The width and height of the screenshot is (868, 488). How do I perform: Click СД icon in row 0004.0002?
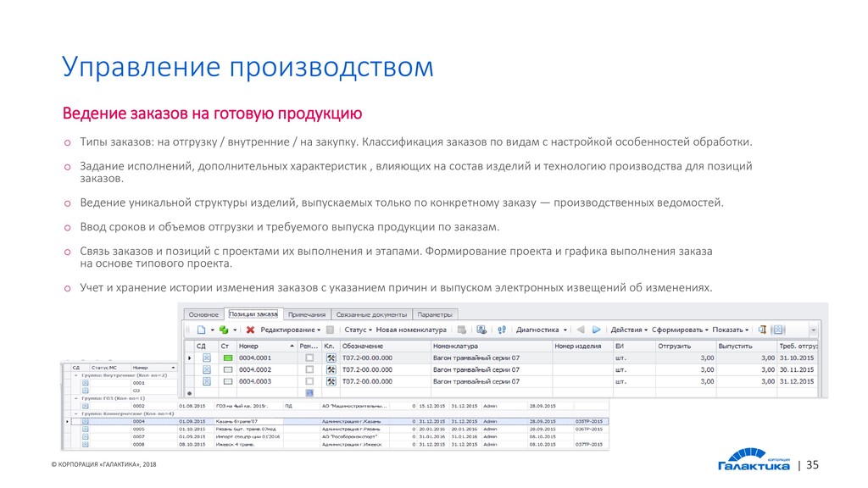[207, 369]
